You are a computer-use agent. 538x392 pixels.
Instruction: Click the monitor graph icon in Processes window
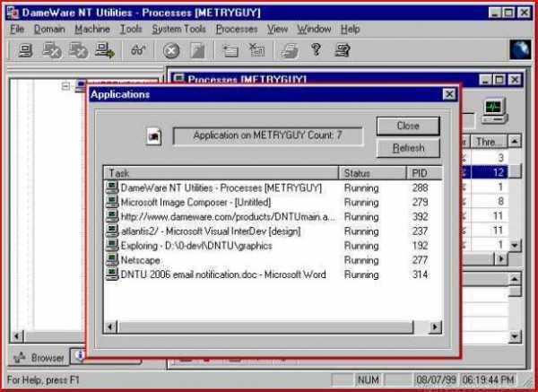[x=494, y=111]
